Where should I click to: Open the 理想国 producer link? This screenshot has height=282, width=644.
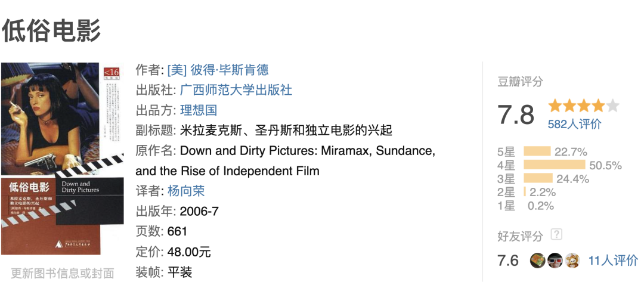199,110
